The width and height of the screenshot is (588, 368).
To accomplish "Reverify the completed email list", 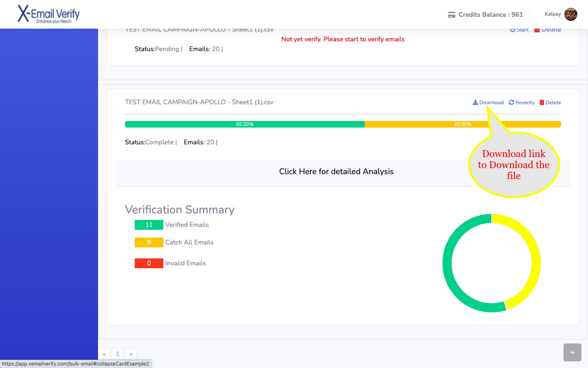I will point(521,103).
